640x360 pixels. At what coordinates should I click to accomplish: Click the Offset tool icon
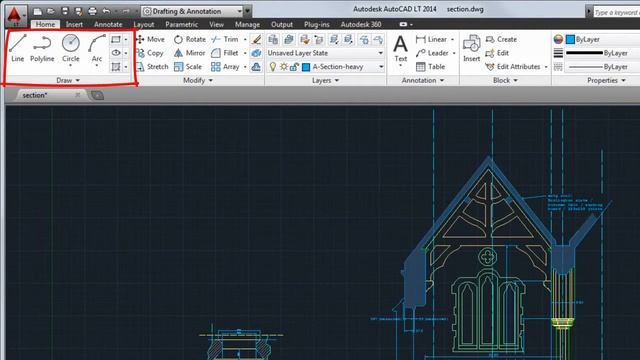click(x=256, y=67)
